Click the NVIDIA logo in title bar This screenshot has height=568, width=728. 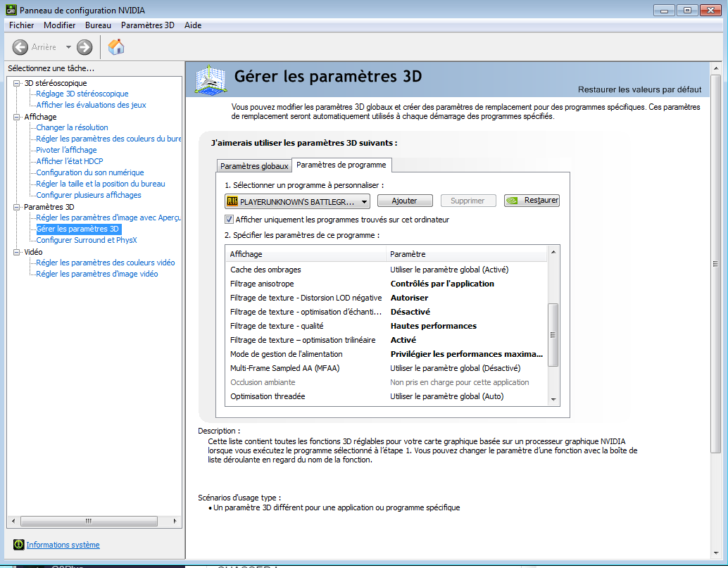coord(9,10)
